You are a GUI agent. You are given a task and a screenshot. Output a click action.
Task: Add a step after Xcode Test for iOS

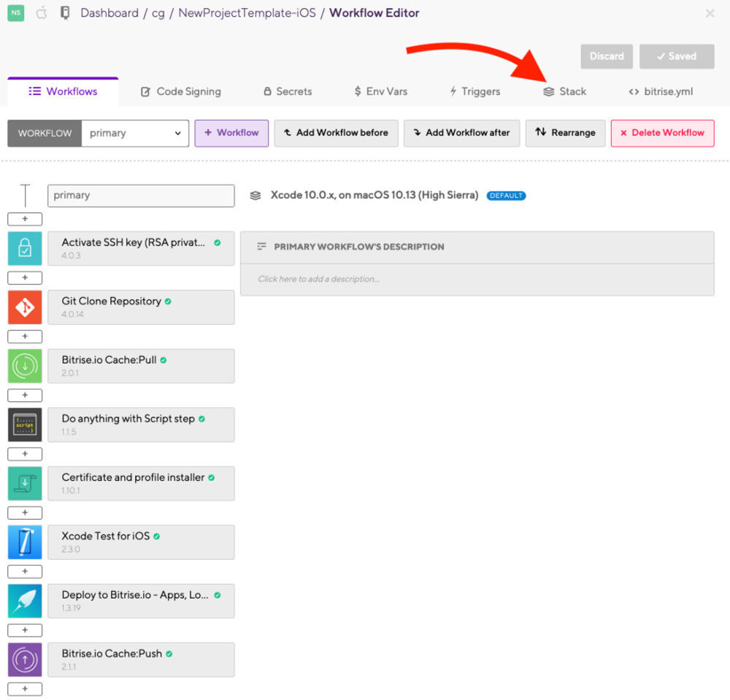25,572
